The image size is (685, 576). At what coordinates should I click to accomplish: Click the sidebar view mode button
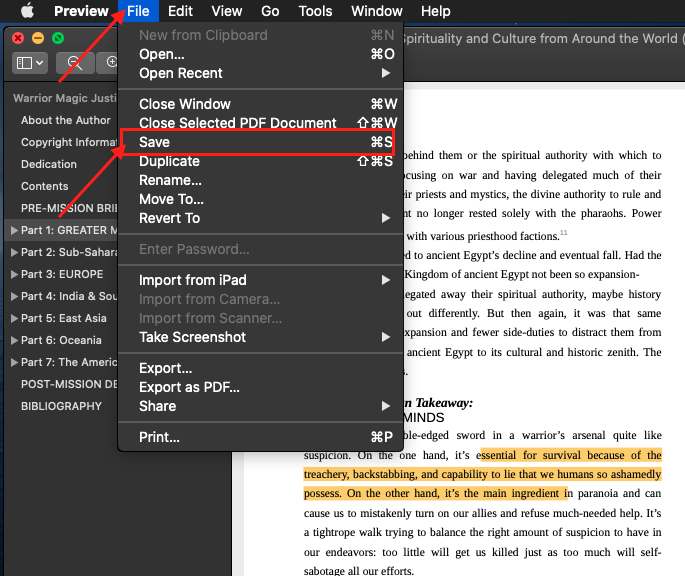coord(30,63)
